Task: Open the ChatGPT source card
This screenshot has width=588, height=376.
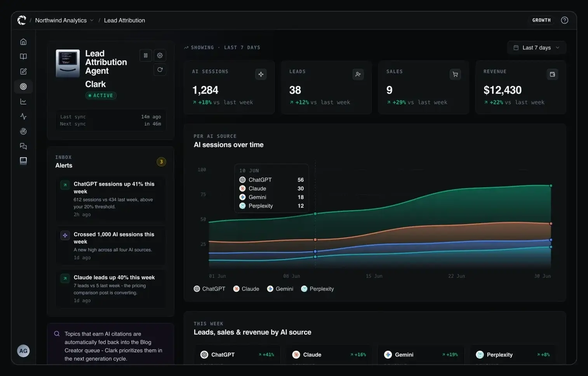Action: point(237,355)
